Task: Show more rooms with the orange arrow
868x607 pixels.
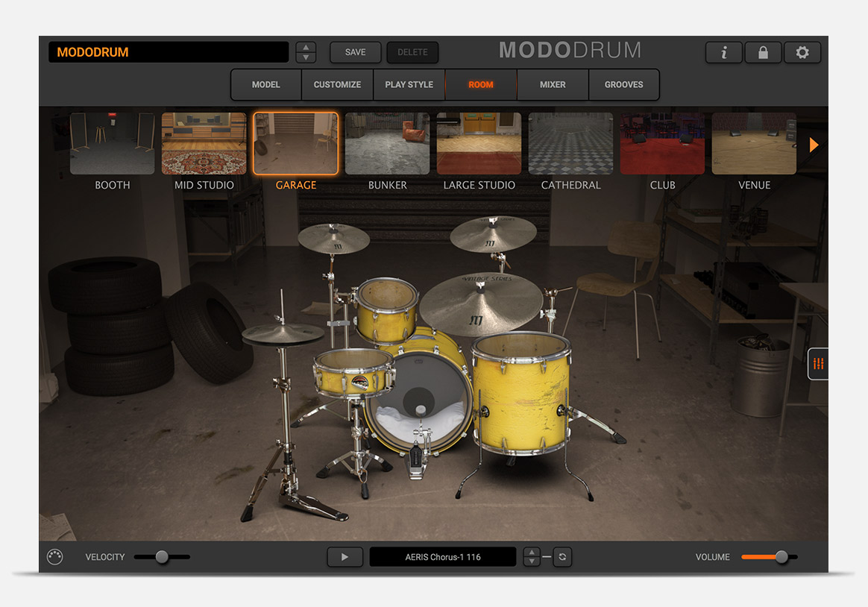Action: (814, 145)
